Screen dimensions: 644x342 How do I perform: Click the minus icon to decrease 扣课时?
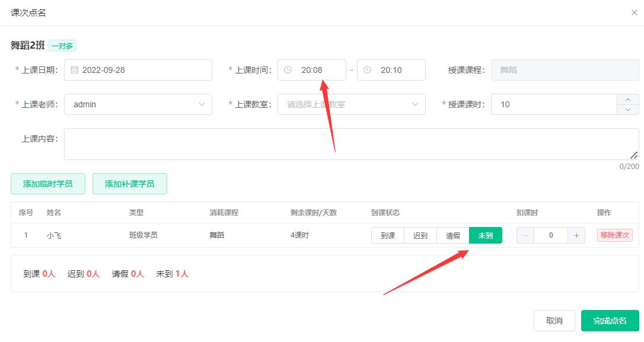tap(525, 235)
